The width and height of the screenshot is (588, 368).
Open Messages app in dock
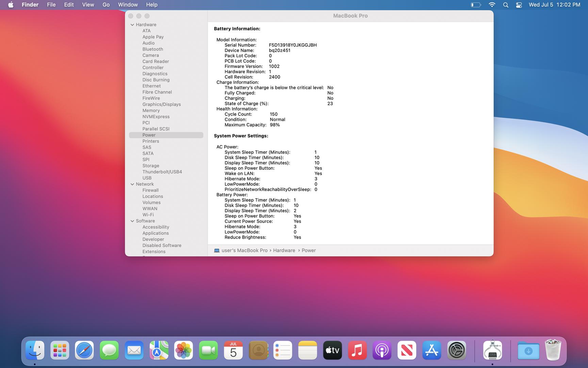109,350
